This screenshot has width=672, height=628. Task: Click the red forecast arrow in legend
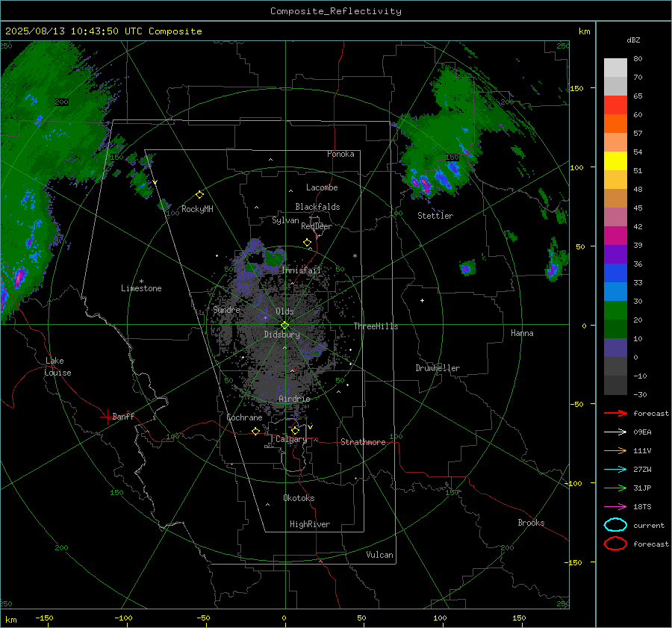click(x=615, y=413)
